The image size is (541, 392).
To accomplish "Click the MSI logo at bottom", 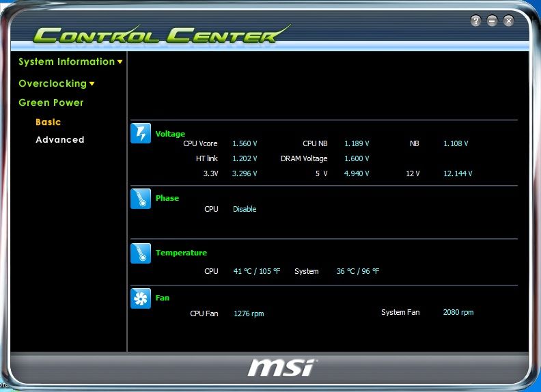I will (x=282, y=368).
